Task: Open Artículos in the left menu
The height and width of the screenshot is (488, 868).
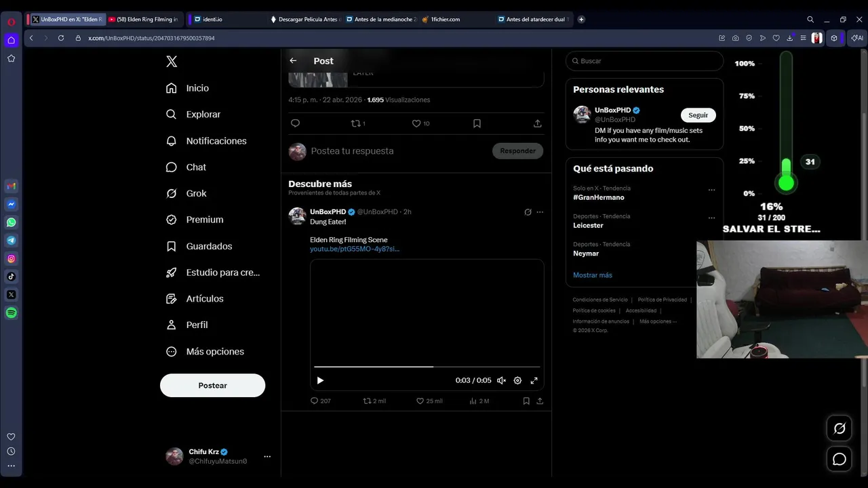Action: pos(195,299)
